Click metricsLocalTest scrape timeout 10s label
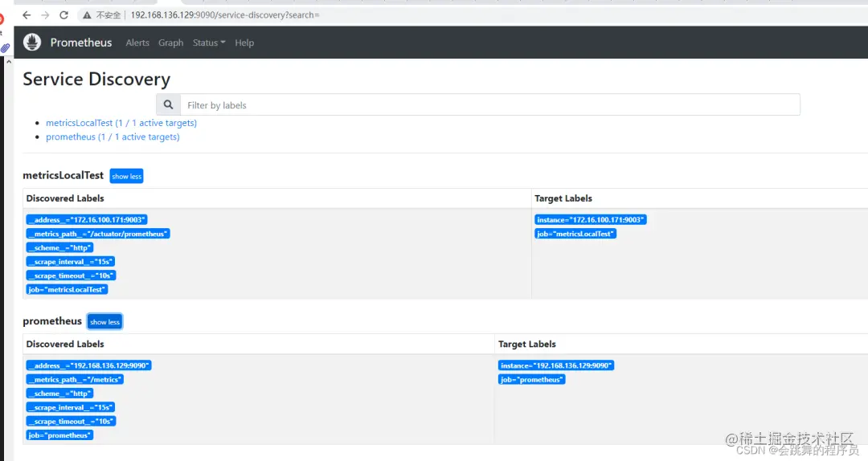The width and height of the screenshot is (868, 461). point(71,275)
